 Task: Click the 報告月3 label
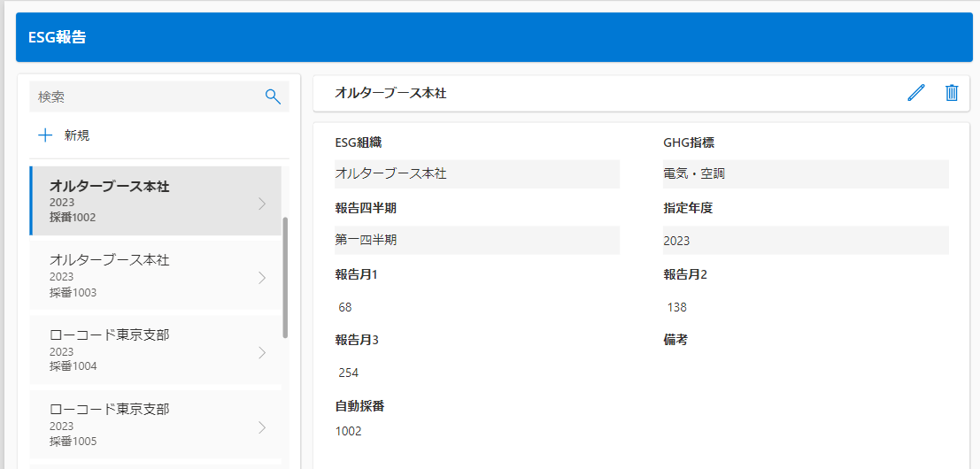pyautogui.click(x=357, y=340)
